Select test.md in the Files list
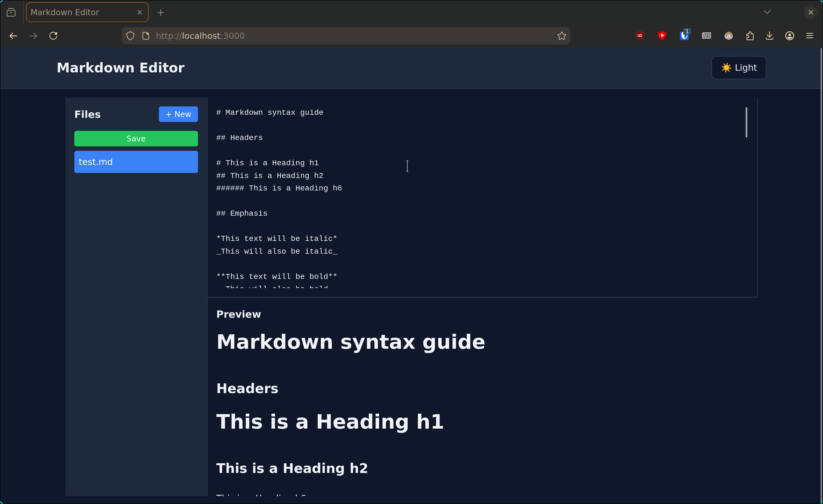The image size is (823, 504). click(136, 162)
